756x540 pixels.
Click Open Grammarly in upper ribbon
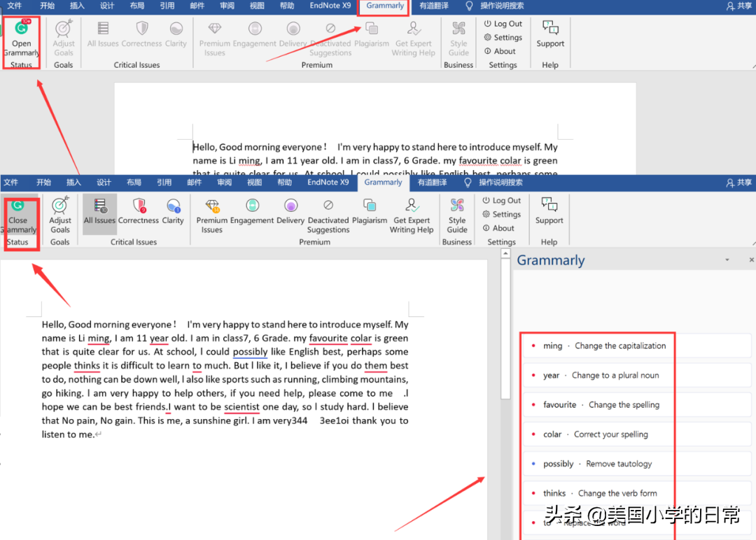click(x=21, y=38)
